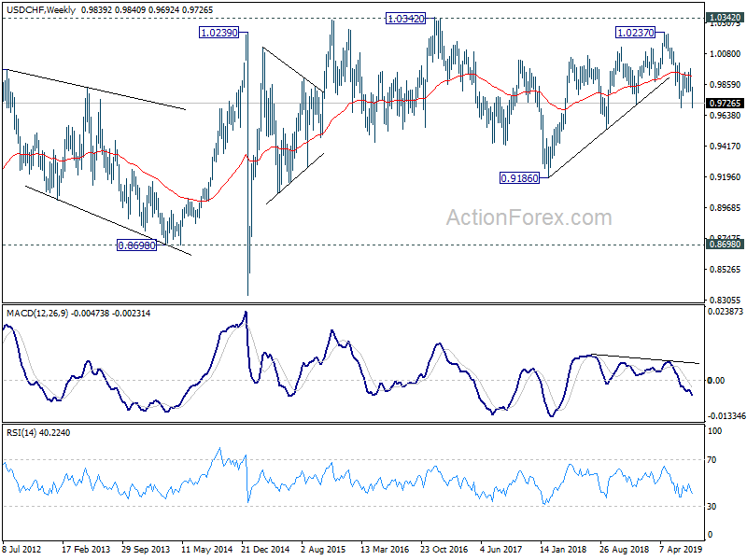Select the 0.86980 low price label
The image size is (747, 560).
point(136,245)
